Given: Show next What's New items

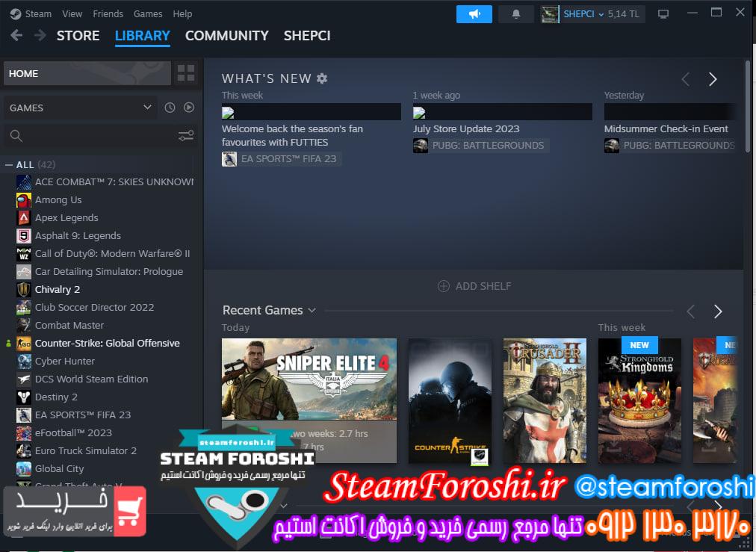Looking at the screenshot, I should (x=713, y=79).
